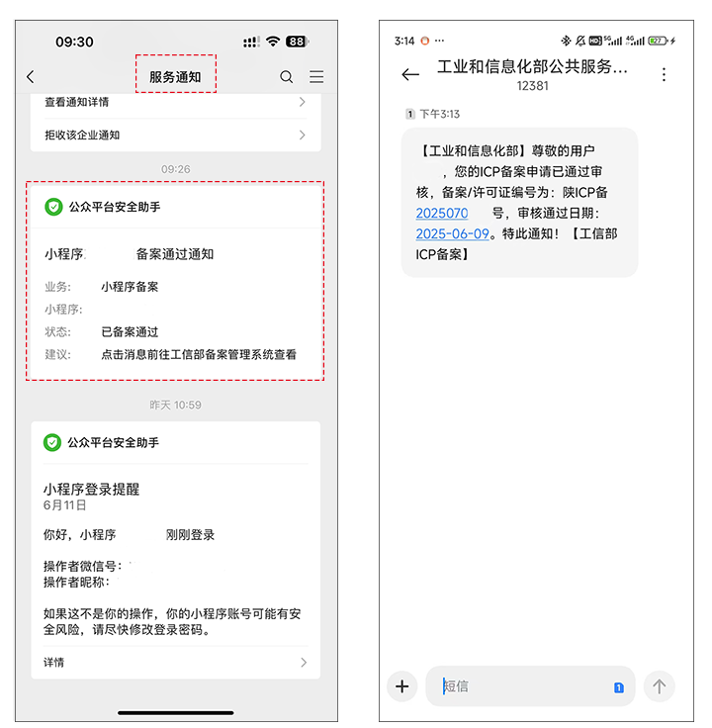The width and height of the screenshot is (712, 728).
Task: Open 拒收该企业通知 row
Action: tap(175, 136)
